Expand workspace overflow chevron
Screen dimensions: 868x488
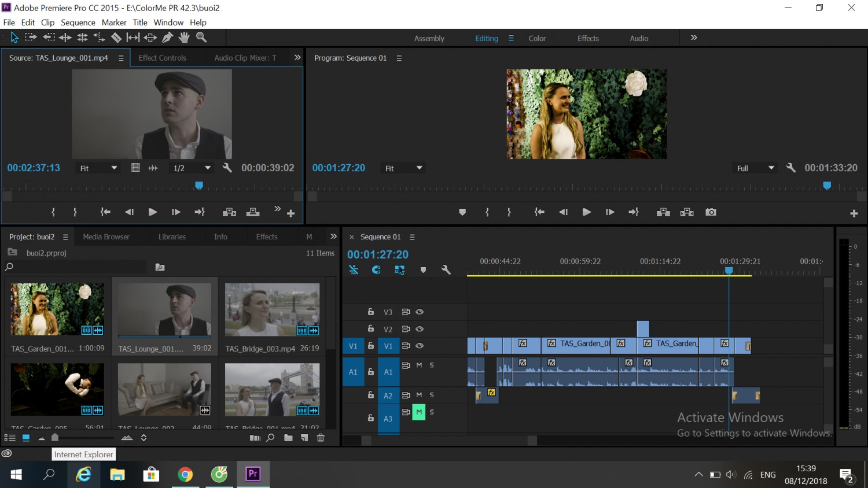(x=694, y=38)
